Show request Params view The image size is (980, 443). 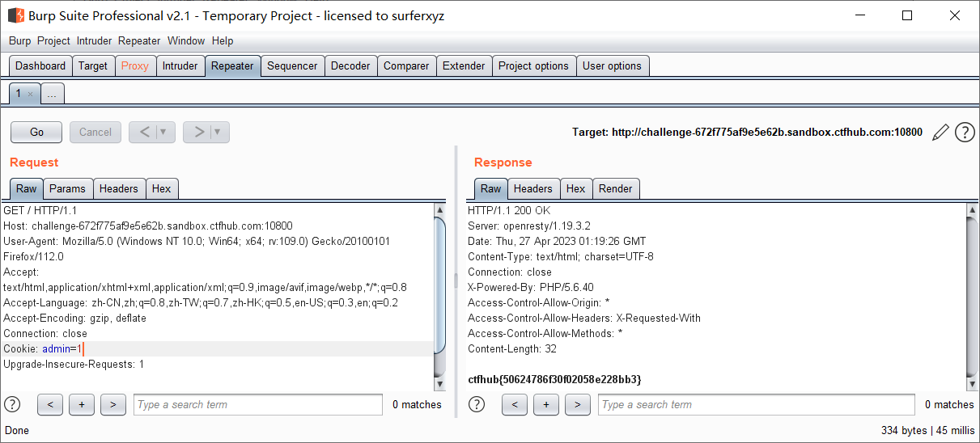point(67,188)
